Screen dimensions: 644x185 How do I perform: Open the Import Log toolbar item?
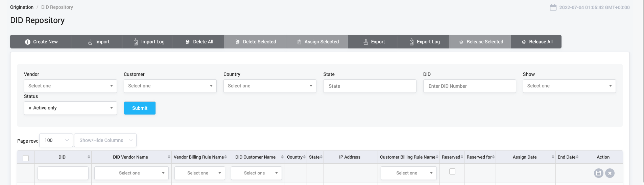click(148, 42)
